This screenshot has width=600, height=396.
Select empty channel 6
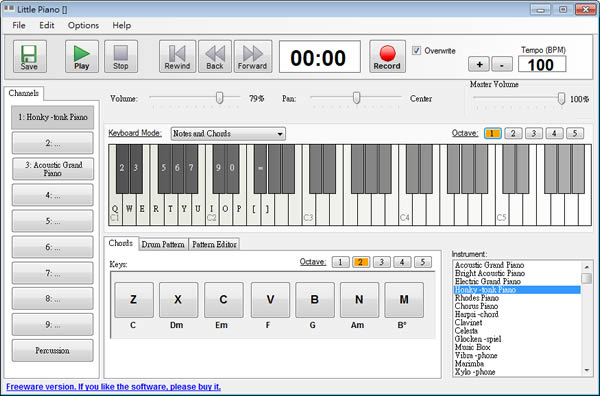point(53,247)
